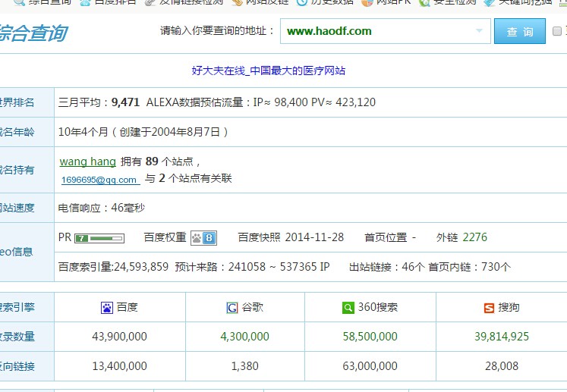Open 百度排名 in top navigation

115,2
